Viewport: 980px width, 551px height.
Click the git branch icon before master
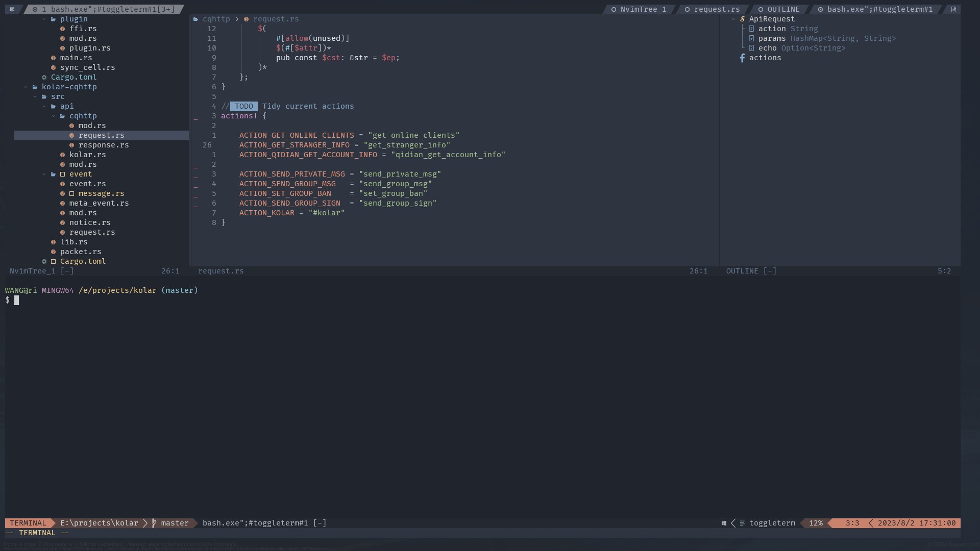pyautogui.click(x=154, y=523)
